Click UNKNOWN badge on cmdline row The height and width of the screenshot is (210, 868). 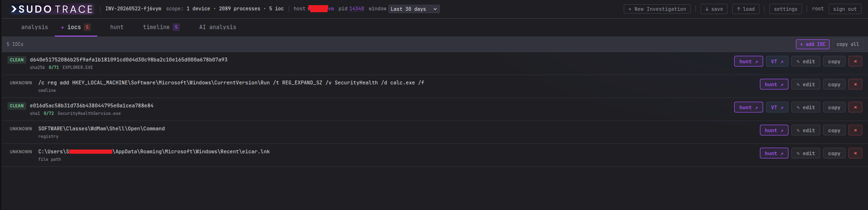(x=21, y=83)
